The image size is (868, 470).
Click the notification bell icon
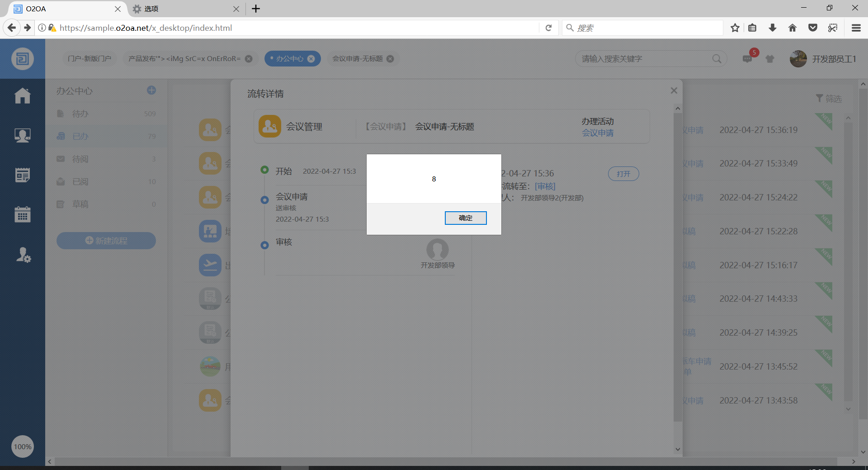tap(770, 59)
